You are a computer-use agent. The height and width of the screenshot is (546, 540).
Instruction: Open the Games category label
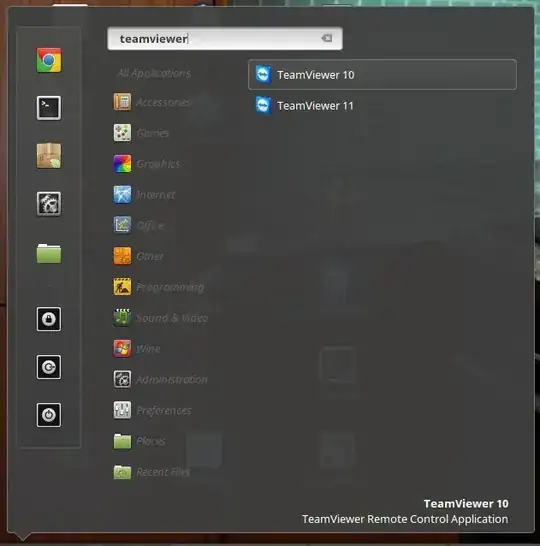(153, 133)
